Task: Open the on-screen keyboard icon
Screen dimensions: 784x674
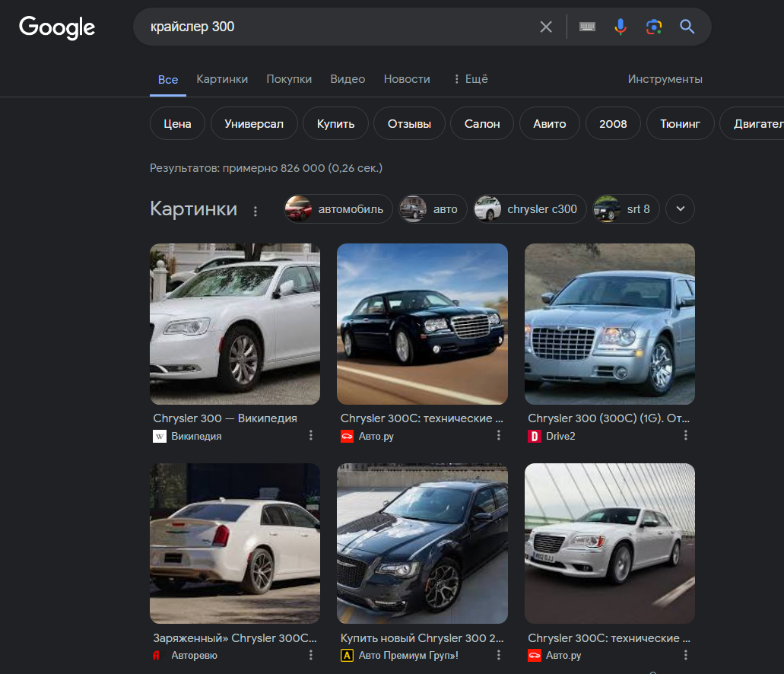Action: tap(587, 27)
